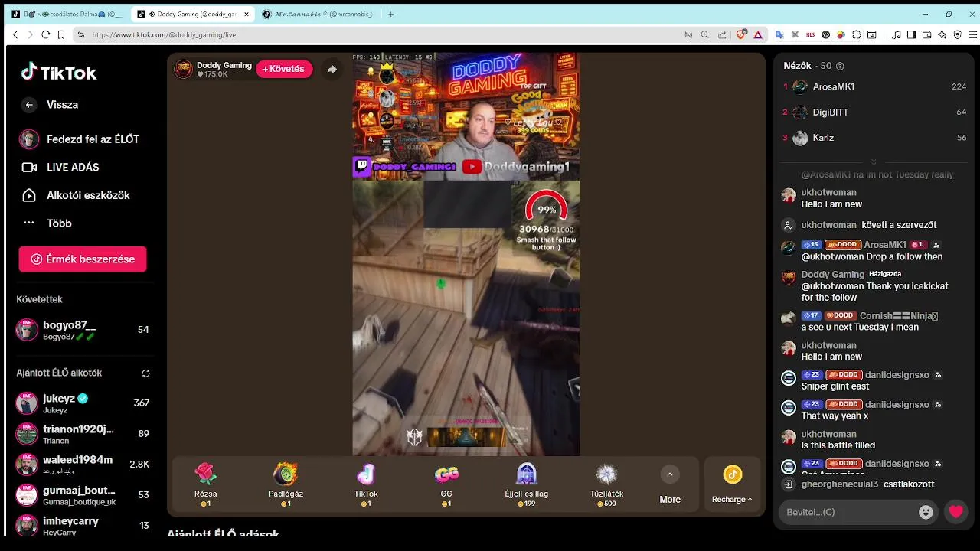Open the TikTok logo home link

pyautogui.click(x=59, y=73)
